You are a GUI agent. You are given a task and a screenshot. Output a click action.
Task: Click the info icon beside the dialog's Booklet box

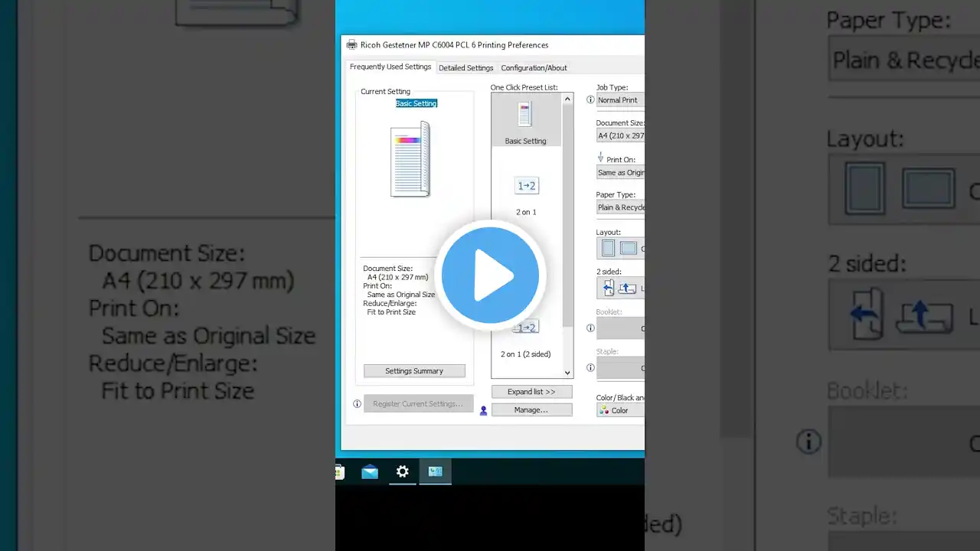(590, 328)
